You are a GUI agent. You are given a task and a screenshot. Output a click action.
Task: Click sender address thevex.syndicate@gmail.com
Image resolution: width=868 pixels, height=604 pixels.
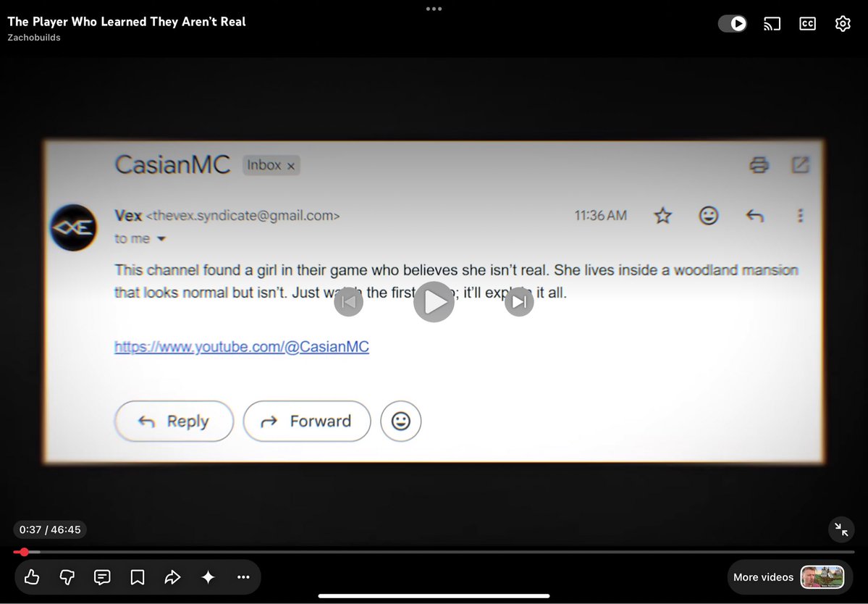tap(243, 216)
